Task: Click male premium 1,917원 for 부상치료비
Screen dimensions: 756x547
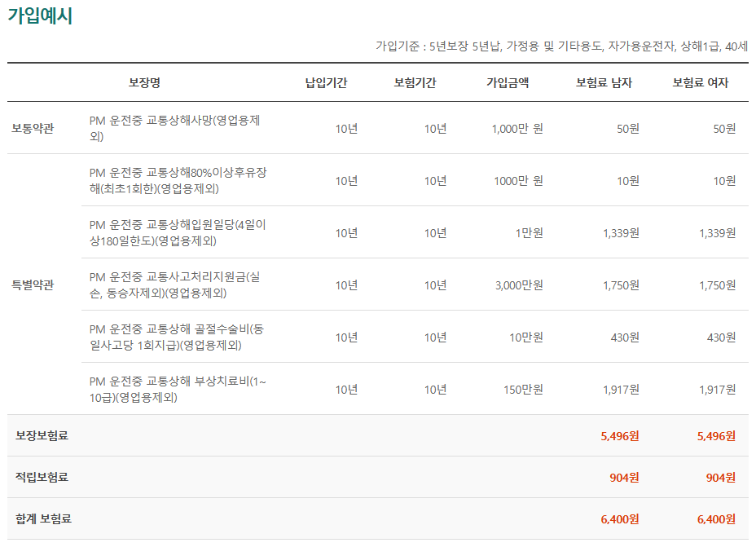Action: point(621,390)
